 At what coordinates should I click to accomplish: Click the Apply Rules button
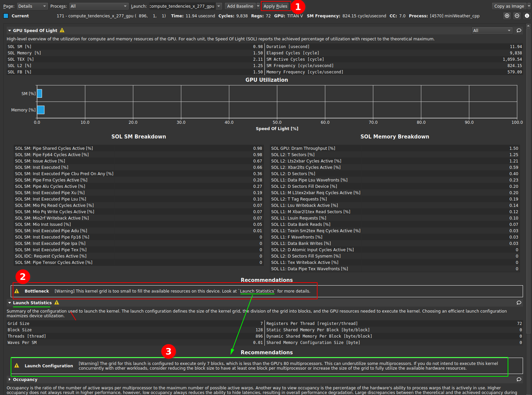(x=275, y=6)
